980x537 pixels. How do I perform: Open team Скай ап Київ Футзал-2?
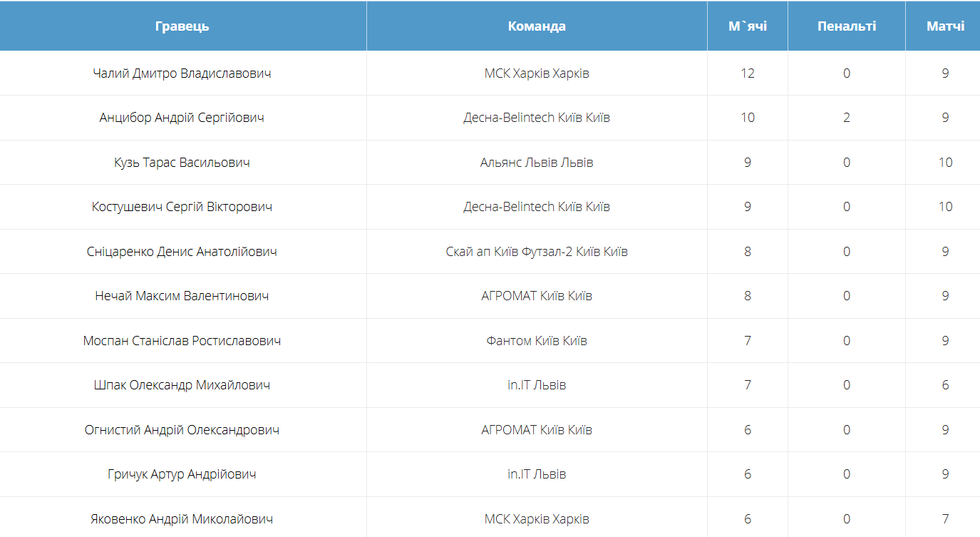click(537, 252)
